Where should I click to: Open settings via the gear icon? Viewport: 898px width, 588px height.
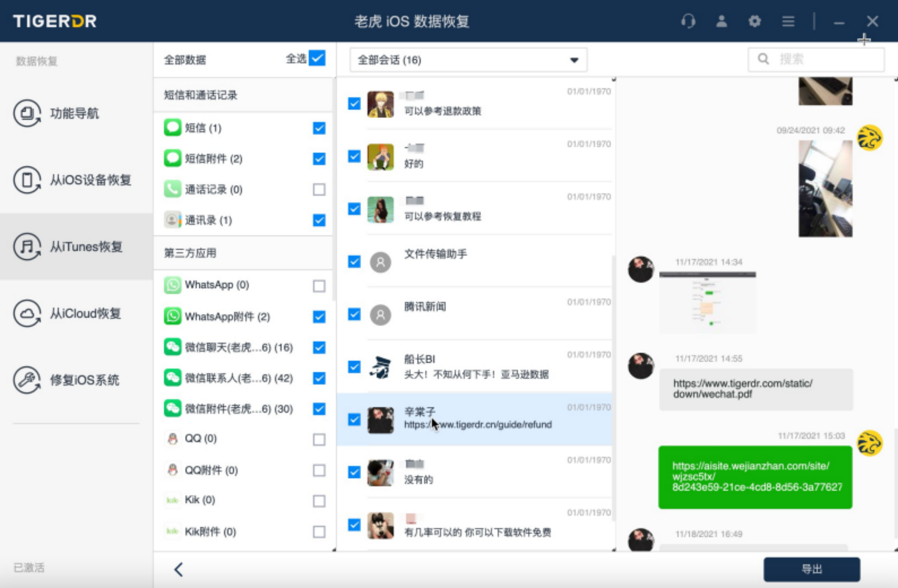[755, 21]
